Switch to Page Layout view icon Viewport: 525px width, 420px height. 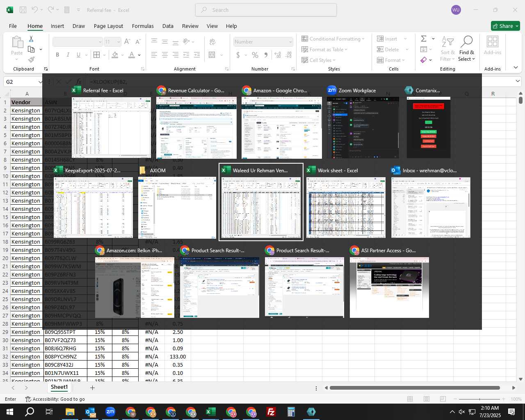(427, 399)
